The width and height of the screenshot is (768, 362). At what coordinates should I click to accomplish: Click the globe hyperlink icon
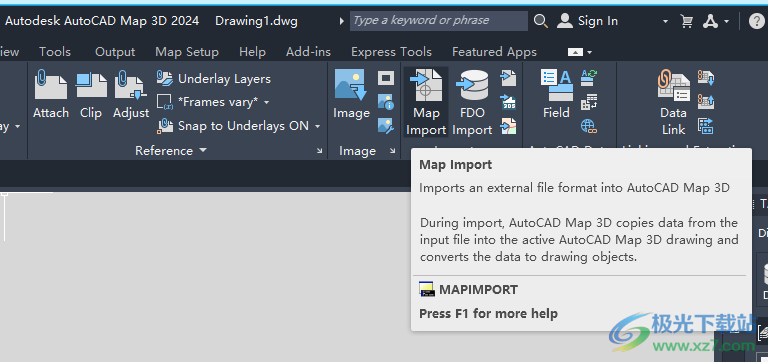589,126
